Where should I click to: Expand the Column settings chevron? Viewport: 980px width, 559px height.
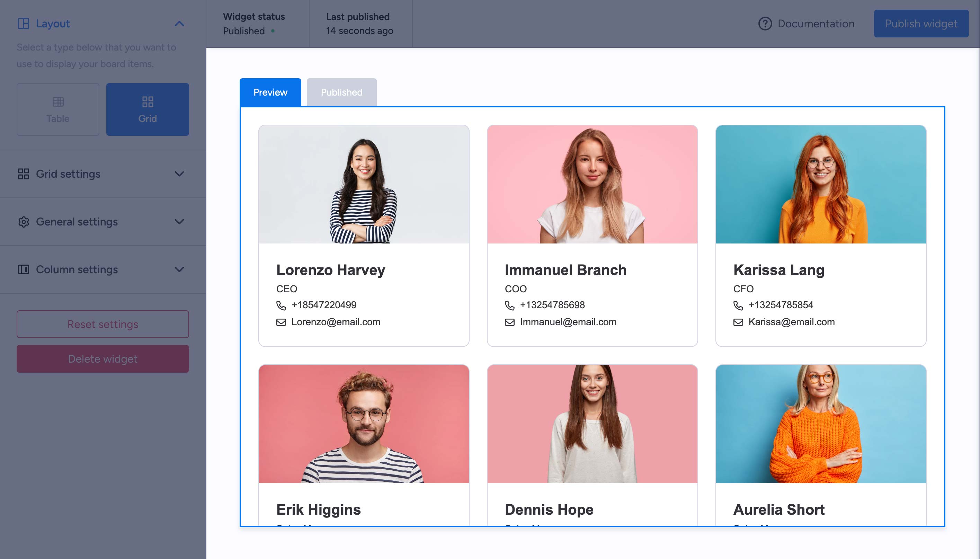pos(179,269)
